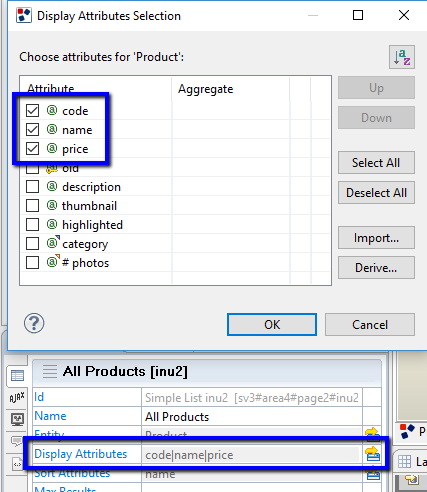Check the description attribute checkbox
The height and width of the screenshot is (492, 427).
pyautogui.click(x=32, y=187)
